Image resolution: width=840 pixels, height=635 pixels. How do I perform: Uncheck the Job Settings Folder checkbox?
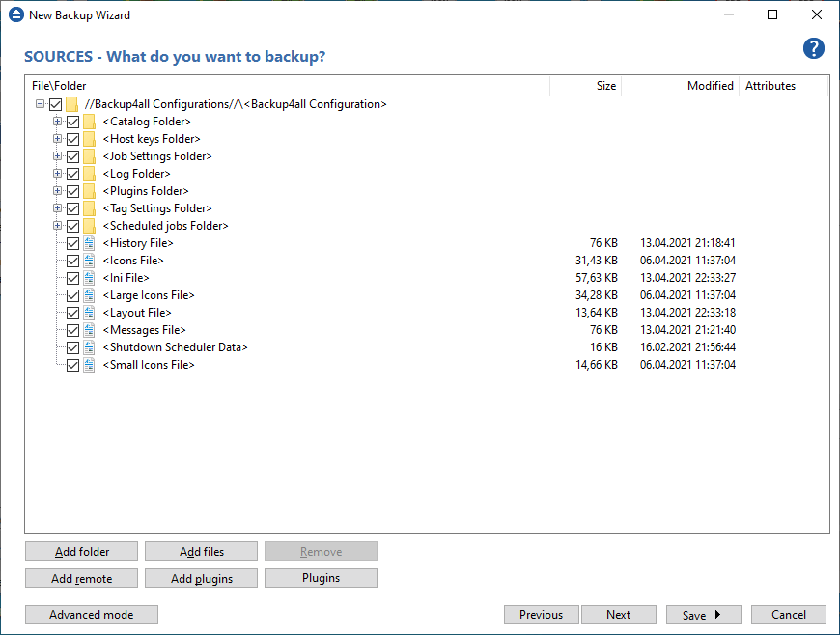72,156
